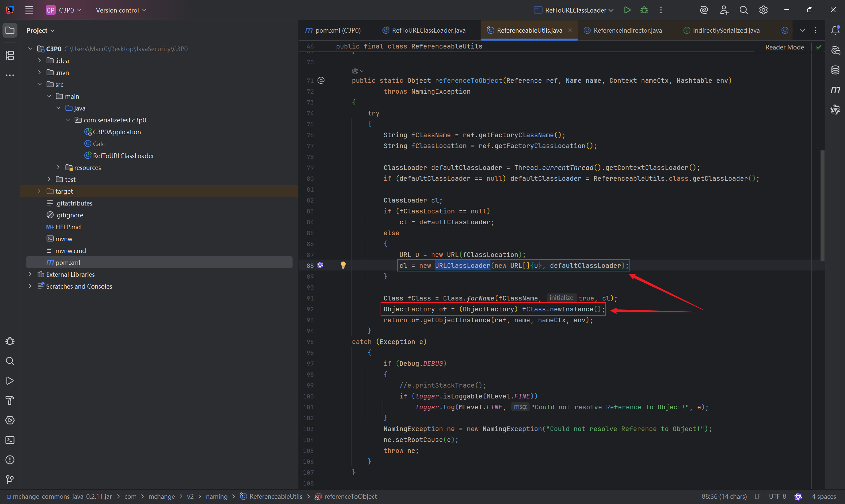
Task: Expand External Libraries node
Action: (x=30, y=274)
